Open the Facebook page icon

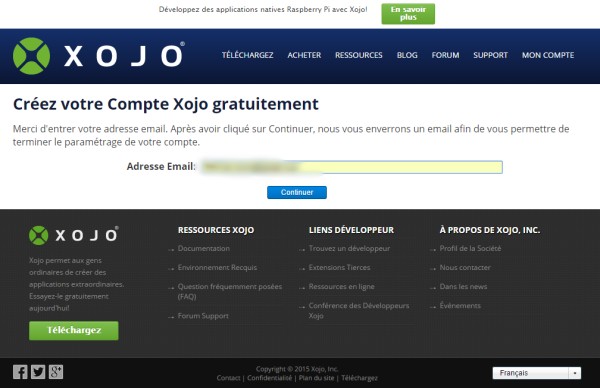pos(20,372)
